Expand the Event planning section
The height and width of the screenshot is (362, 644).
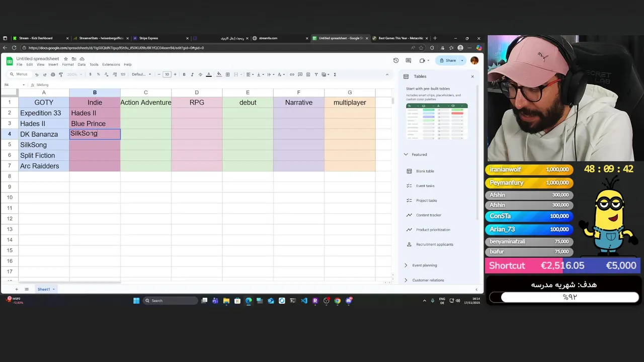406,265
